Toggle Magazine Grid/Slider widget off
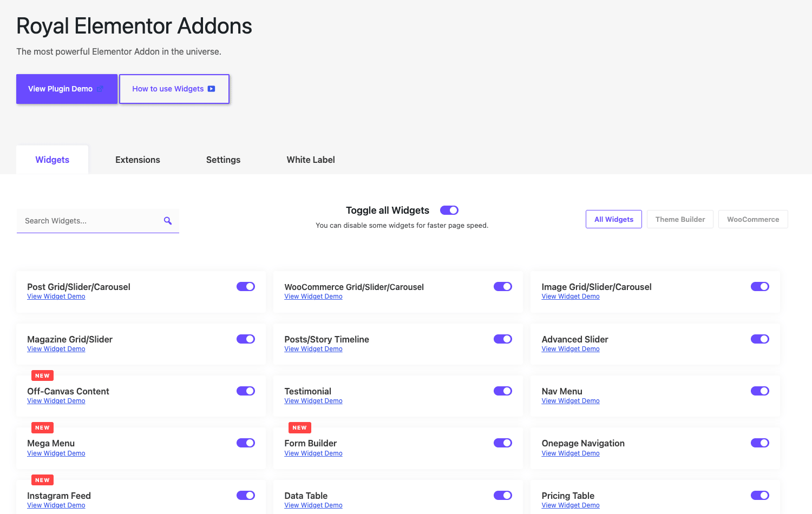This screenshot has height=514, width=812. pos(246,339)
